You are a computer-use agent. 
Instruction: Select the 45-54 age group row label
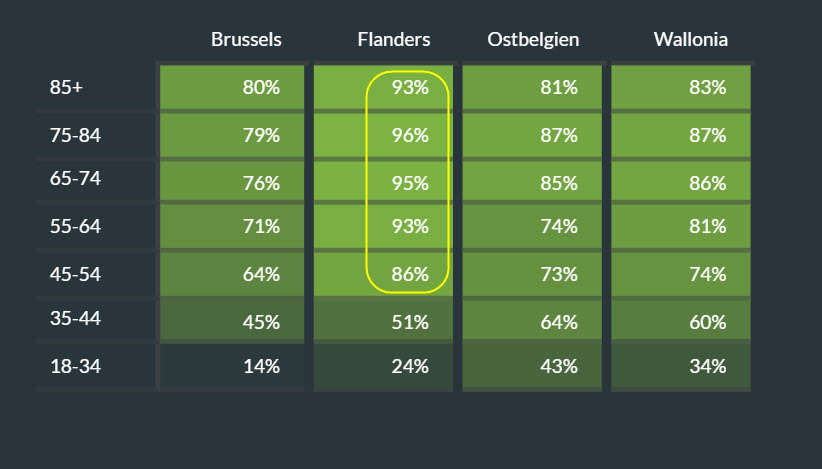point(75,274)
